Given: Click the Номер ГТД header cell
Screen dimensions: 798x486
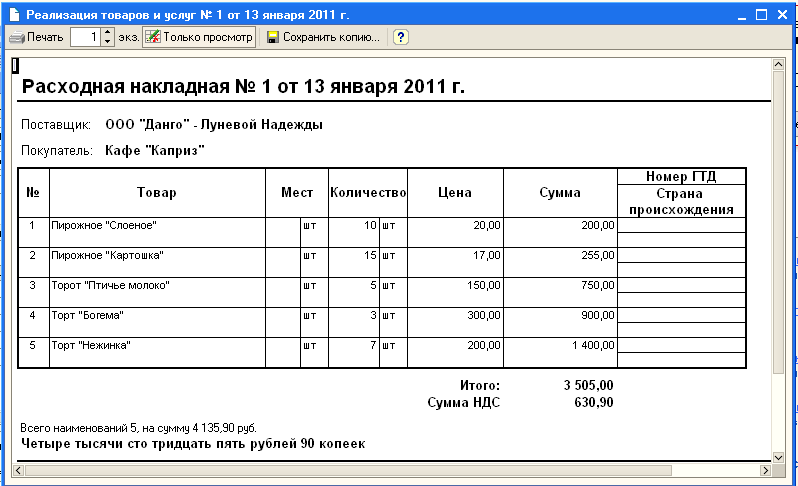Looking at the screenshot, I should tap(681, 177).
